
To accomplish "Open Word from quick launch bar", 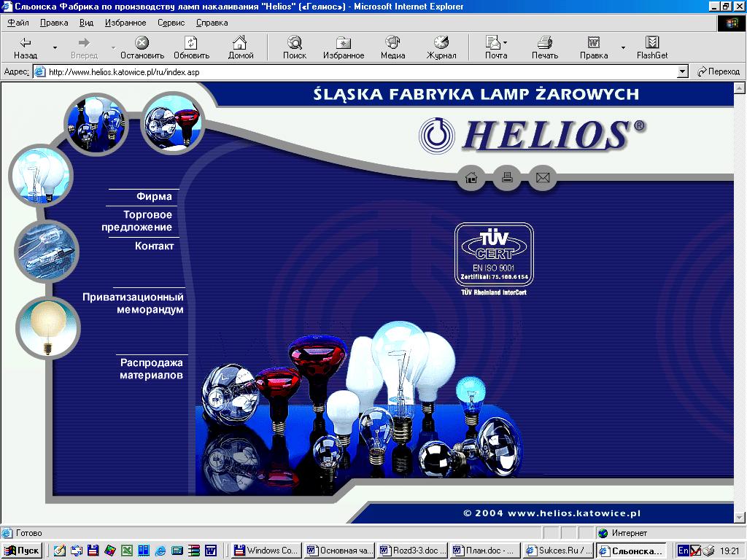I will click(x=211, y=551).
